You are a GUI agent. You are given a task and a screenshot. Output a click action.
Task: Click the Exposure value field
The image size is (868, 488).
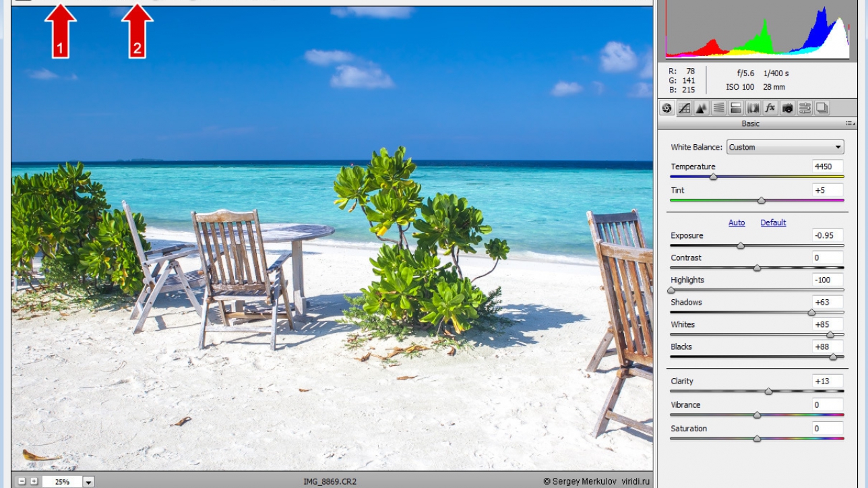point(828,235)
